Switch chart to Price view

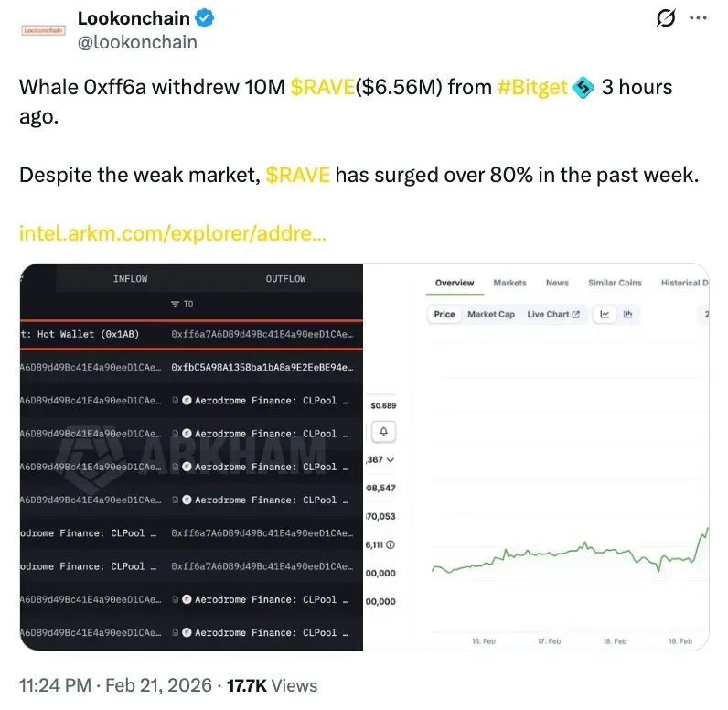pyautogui.click(x=444, y=314)
